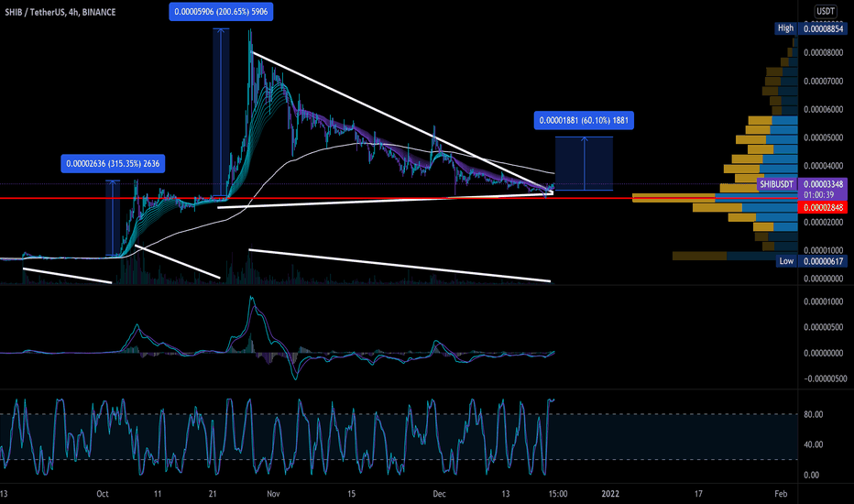This screenshot has height=504, width=854.
Task: Click the Feb time axis label
Action: [781, 494]
